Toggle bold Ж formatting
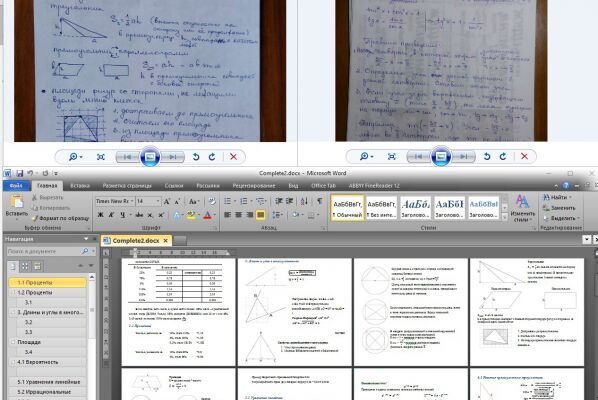The width and height of the screenshot is (598, 400). click(x=101, y=215)
